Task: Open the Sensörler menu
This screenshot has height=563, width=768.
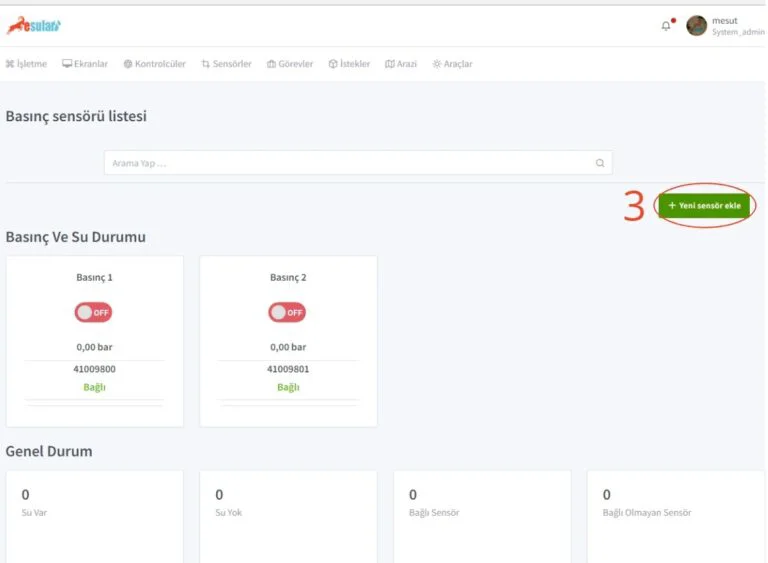Action: [226, 64]
